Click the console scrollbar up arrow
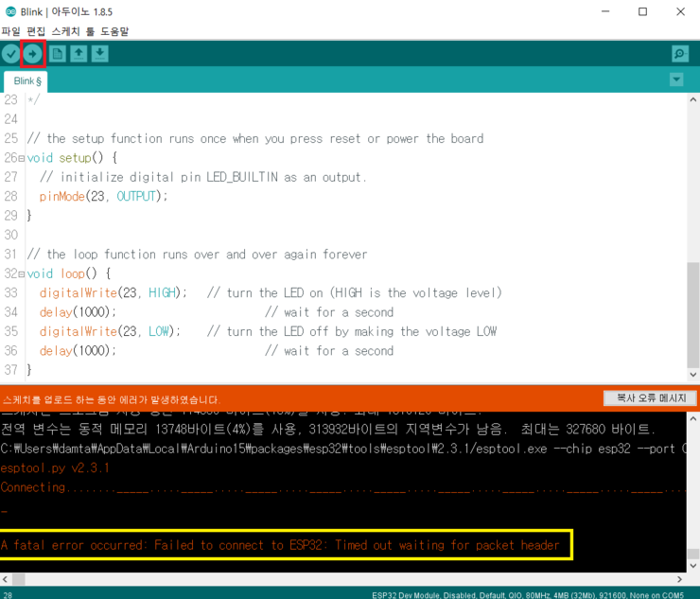 (x=692, y=419)
